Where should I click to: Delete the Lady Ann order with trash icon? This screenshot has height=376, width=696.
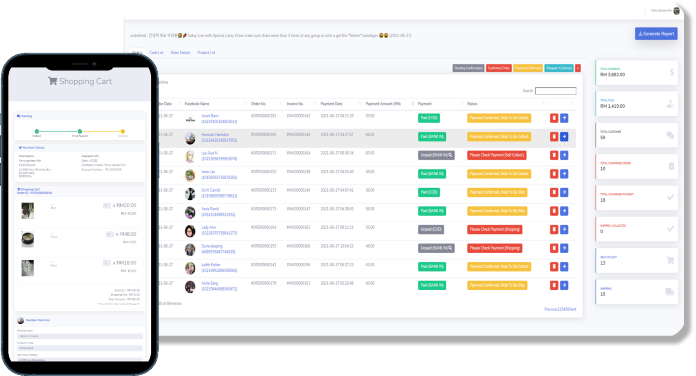[554, 230]
